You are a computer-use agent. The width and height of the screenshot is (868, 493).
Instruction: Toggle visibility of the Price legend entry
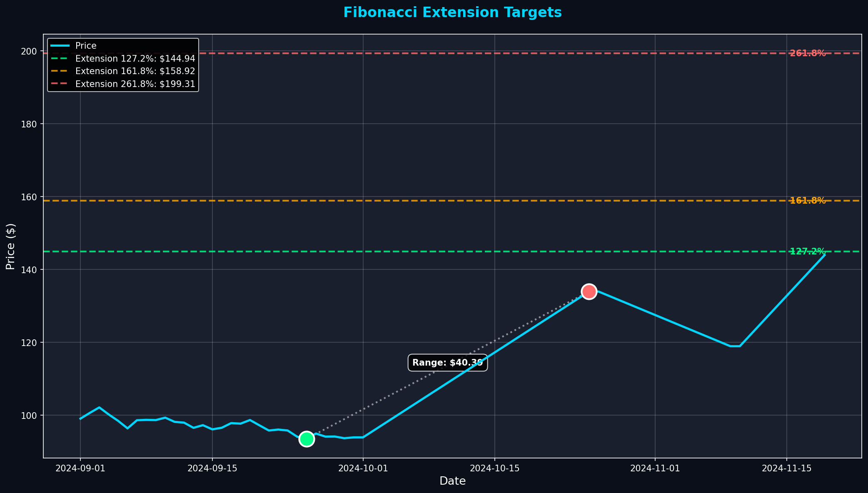coord(87,46)
